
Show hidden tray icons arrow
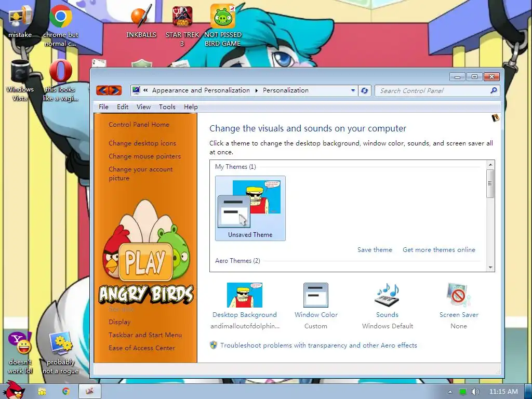coord(450,392)
